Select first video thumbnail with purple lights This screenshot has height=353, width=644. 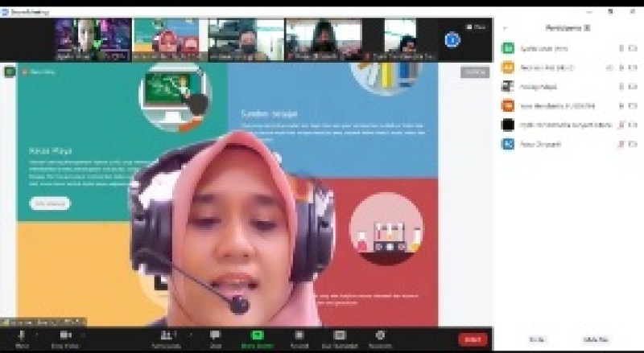tap(93, 40)
